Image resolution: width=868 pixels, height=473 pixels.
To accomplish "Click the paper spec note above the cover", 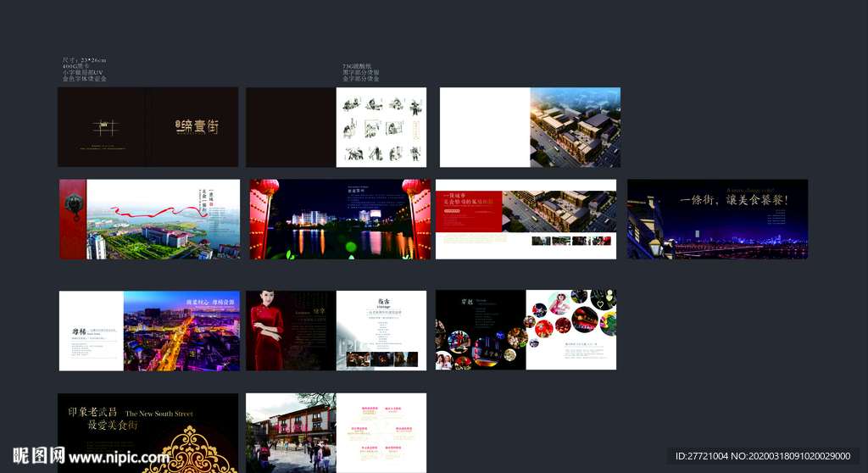I will pyautogui.click(x=84, y=70).
